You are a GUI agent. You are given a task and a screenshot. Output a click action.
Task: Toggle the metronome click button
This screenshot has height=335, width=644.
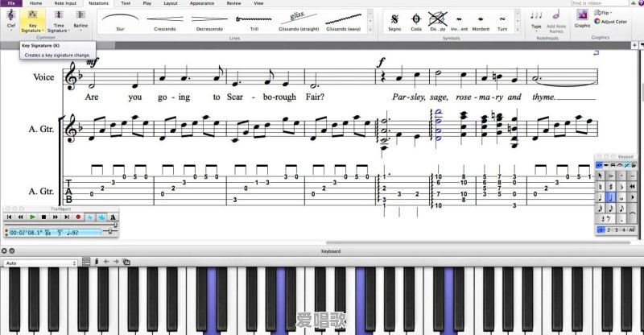tap(113, 217)
